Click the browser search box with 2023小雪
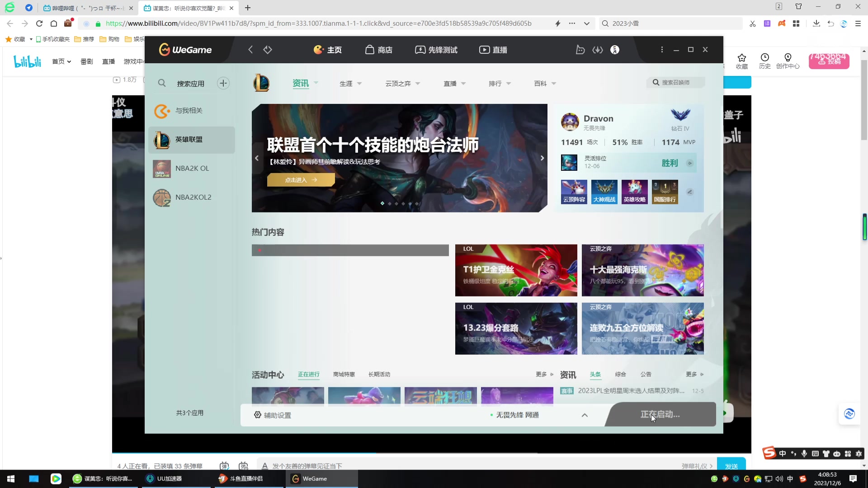868x488 pixels. [671, 23]
